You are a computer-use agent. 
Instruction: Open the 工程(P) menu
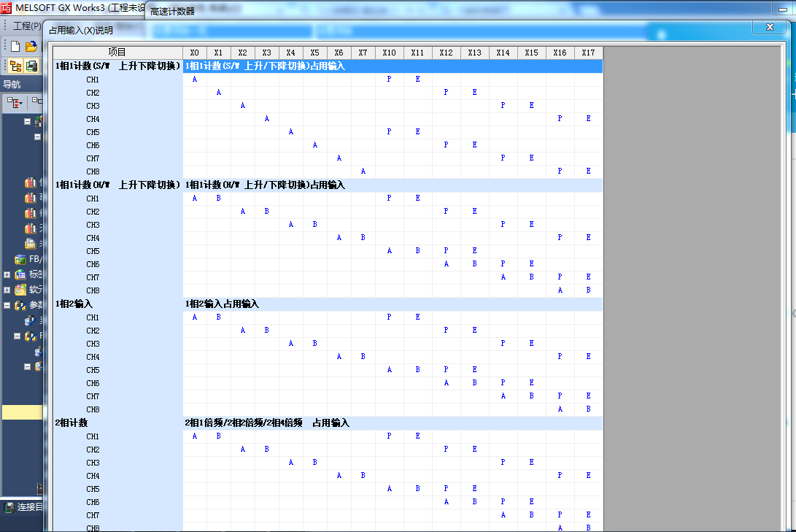[27, 26]
